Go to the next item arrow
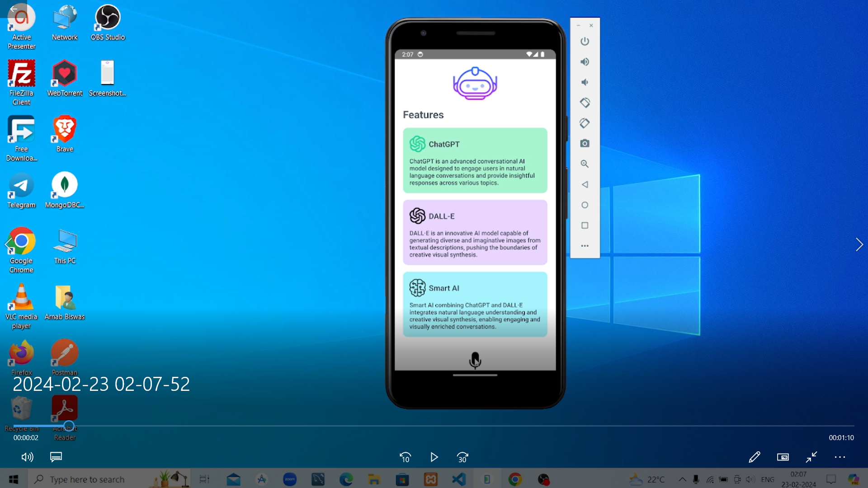 pos(859,244)
